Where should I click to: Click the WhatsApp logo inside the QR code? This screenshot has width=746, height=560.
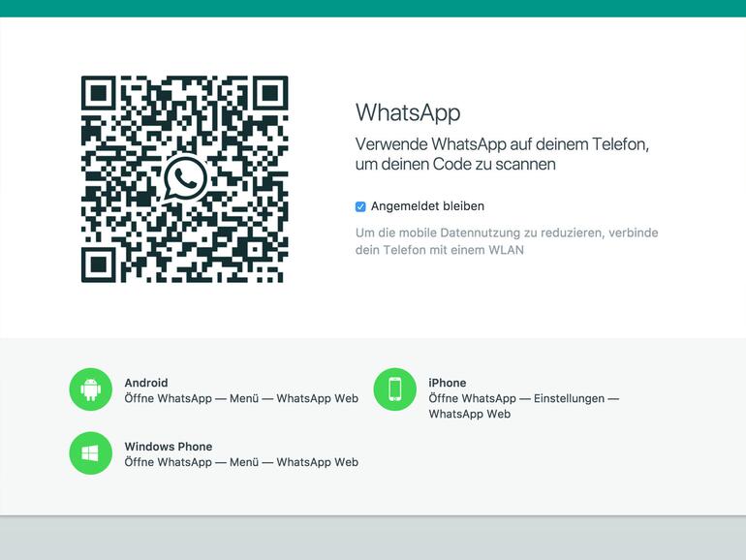[x=185, y=179]
